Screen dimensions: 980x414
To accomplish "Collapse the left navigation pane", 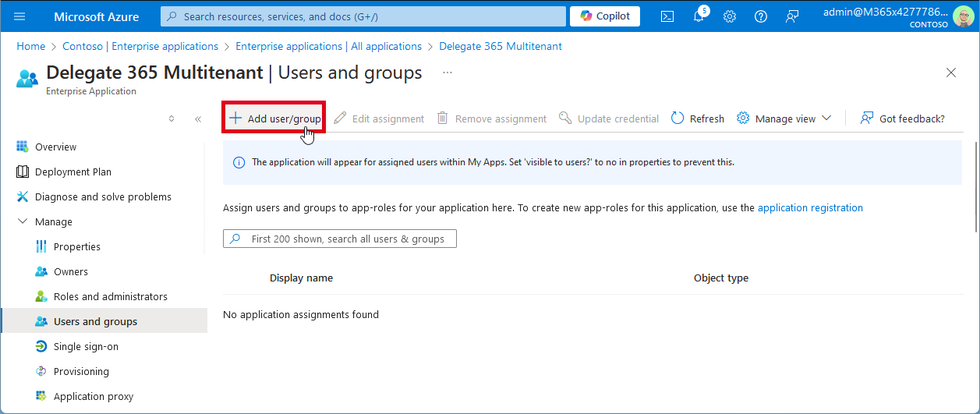I will (198, 119).
